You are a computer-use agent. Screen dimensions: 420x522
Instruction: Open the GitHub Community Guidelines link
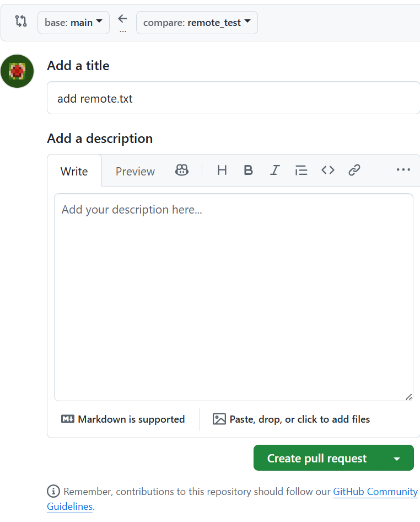tap(375, 492)
